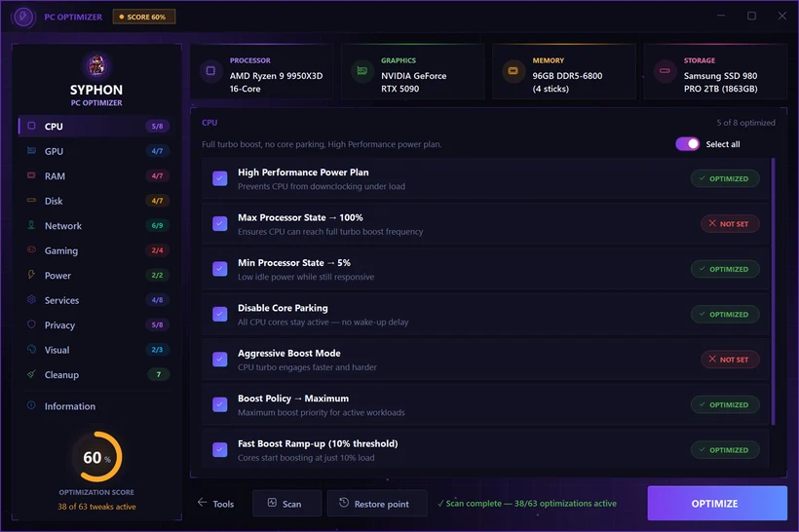Open the Visual category
799x532 pixels.
click(x=95, y=350)
